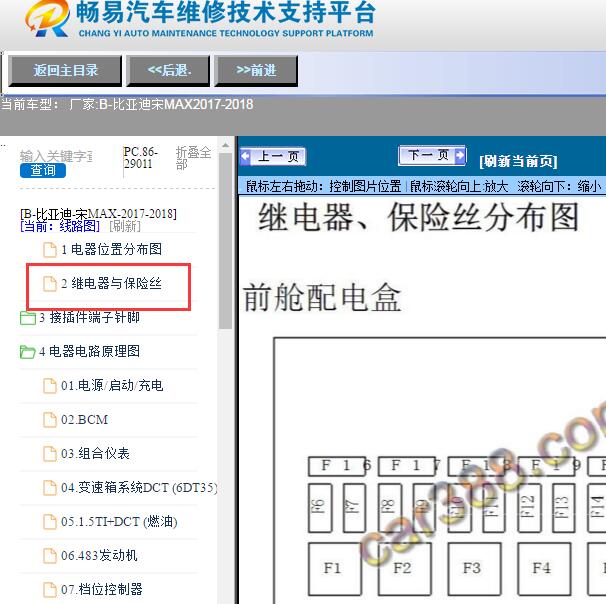Viewport: 606px width, 604px height.
Task: Collapse folder icon of 4 电器电路原理图
Action: (27, 352)
